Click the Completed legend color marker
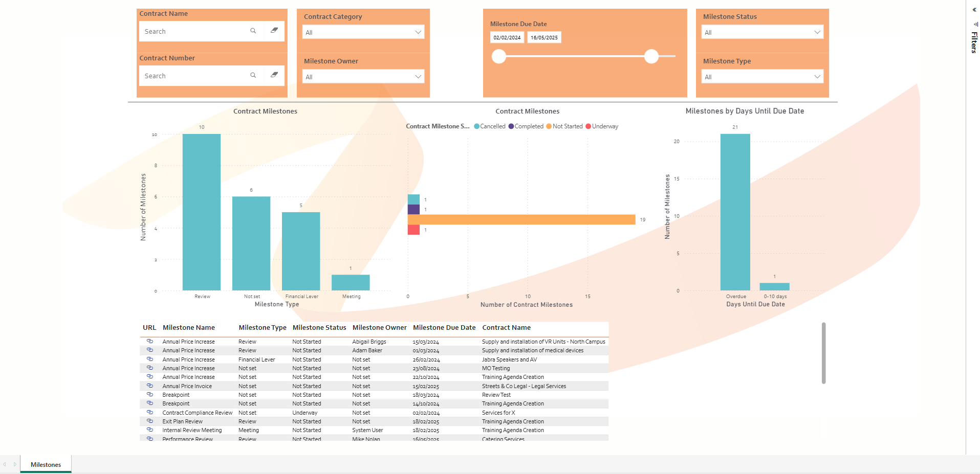Image resolution: width=980 pixels, height=474 pixels. pyautogui.click(x=511, y=126)
